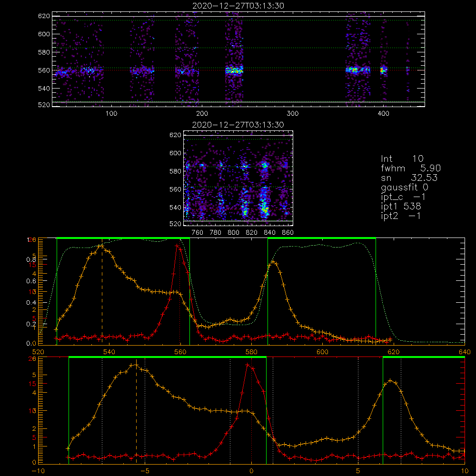Click x-axis label 10 of bottom profile plot
476x476 pixels.
tap(465, 471)
